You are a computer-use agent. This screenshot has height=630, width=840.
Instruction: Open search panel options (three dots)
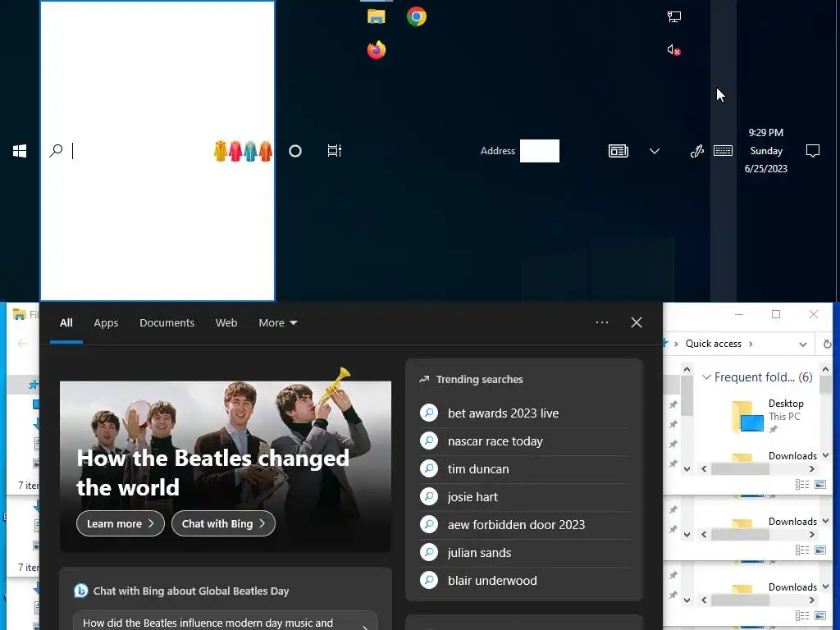(601, 322)
